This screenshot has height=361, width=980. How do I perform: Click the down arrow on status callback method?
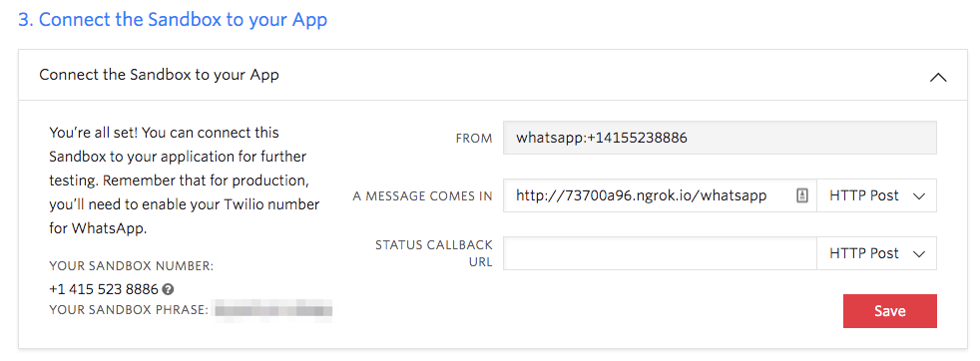tap(919, 253)
